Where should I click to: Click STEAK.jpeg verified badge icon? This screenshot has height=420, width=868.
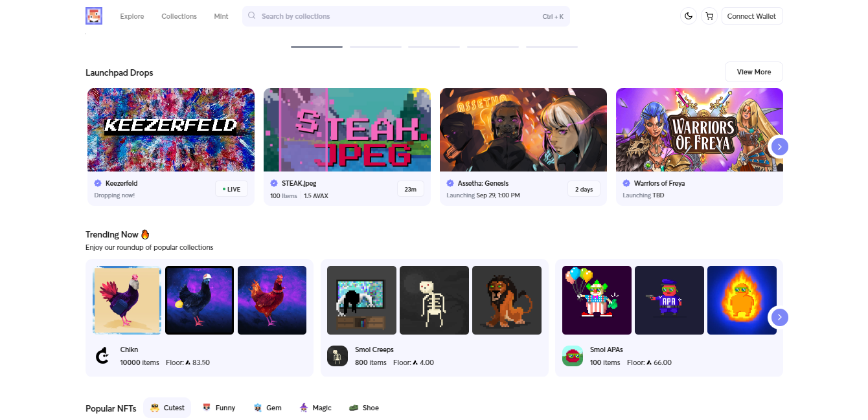(x=274, y=183)
